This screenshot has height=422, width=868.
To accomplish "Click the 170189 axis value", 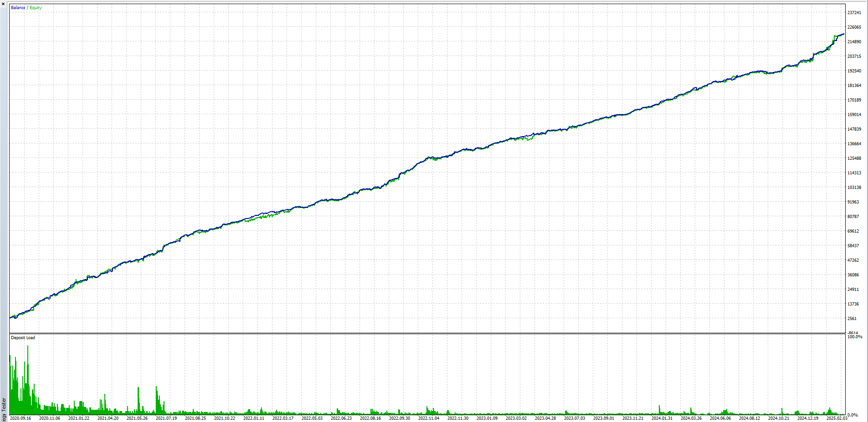I will click(x=854, y=100).
